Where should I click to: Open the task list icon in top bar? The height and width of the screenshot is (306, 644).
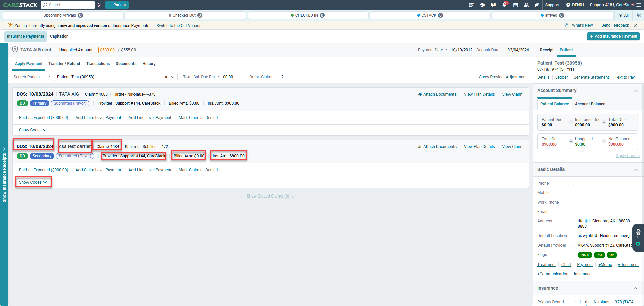point(471,5)
